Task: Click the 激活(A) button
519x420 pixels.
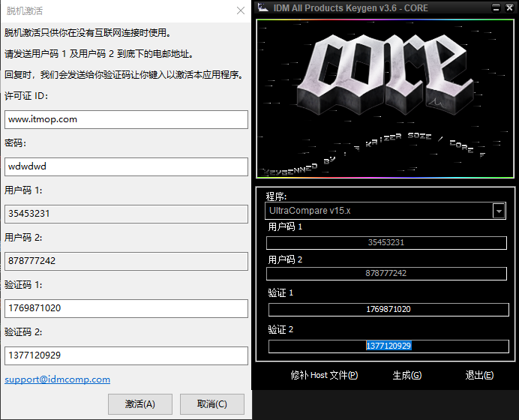Action: click(x=140, y=404)
